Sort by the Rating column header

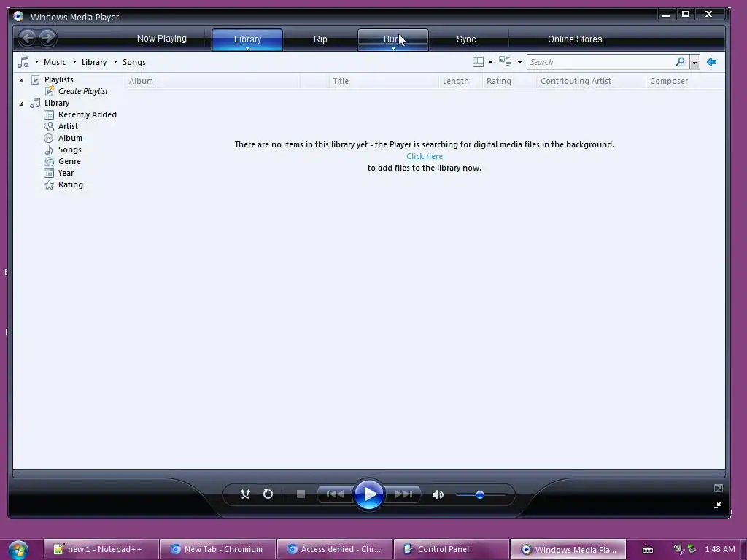(509, 81)
